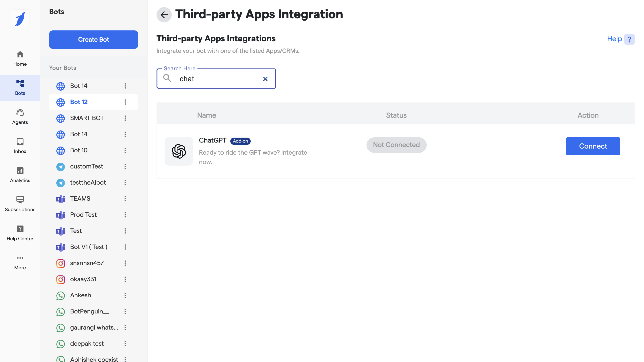Open options menu for Bot 12

tap(125, 102)
